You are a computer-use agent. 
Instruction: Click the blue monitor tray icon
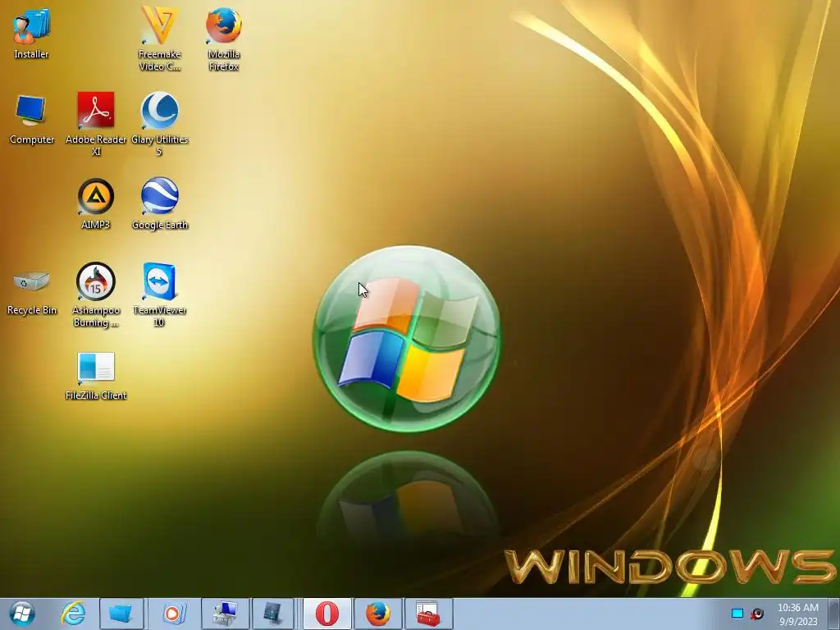coord(737,614)
